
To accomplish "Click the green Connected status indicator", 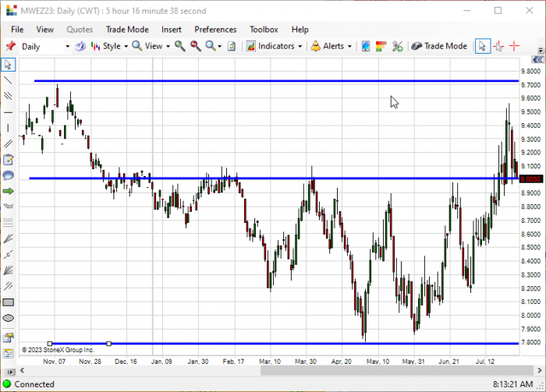I will [6, 384].
